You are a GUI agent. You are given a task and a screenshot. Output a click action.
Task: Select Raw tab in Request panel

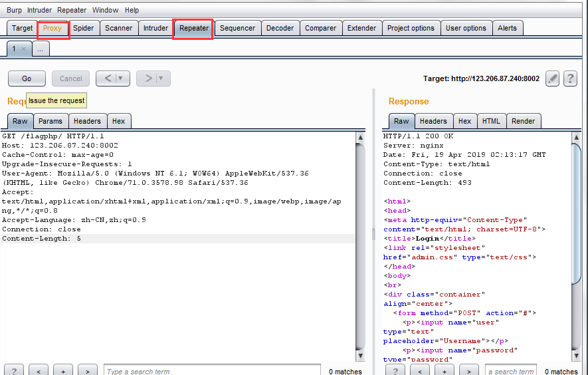pos(20,121)
